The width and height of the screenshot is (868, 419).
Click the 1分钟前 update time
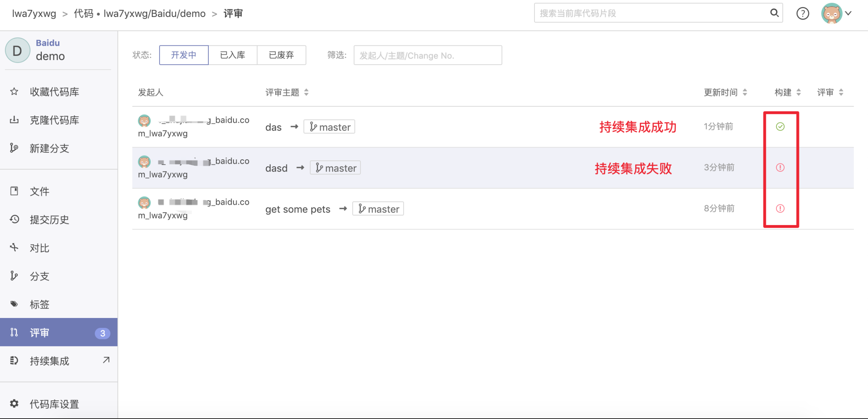[718, 126]
